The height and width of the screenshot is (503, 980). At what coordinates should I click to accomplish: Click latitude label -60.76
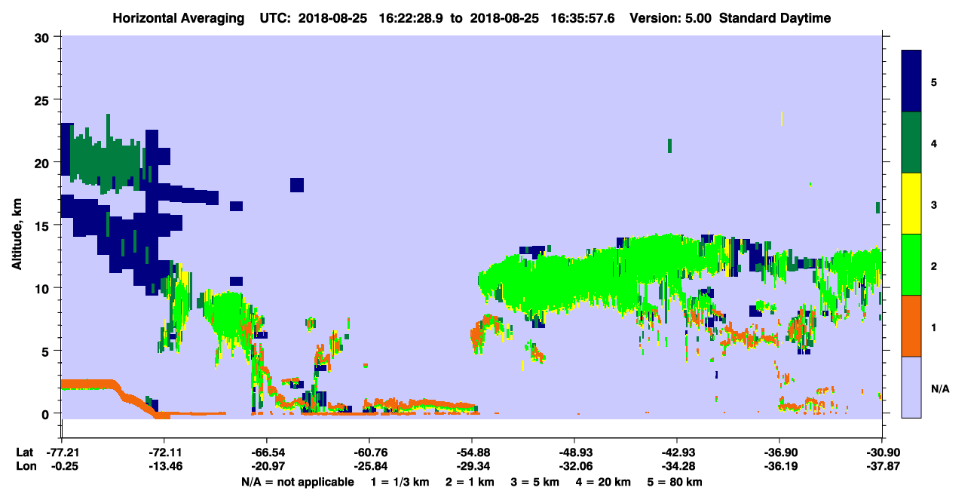point(369,452)
